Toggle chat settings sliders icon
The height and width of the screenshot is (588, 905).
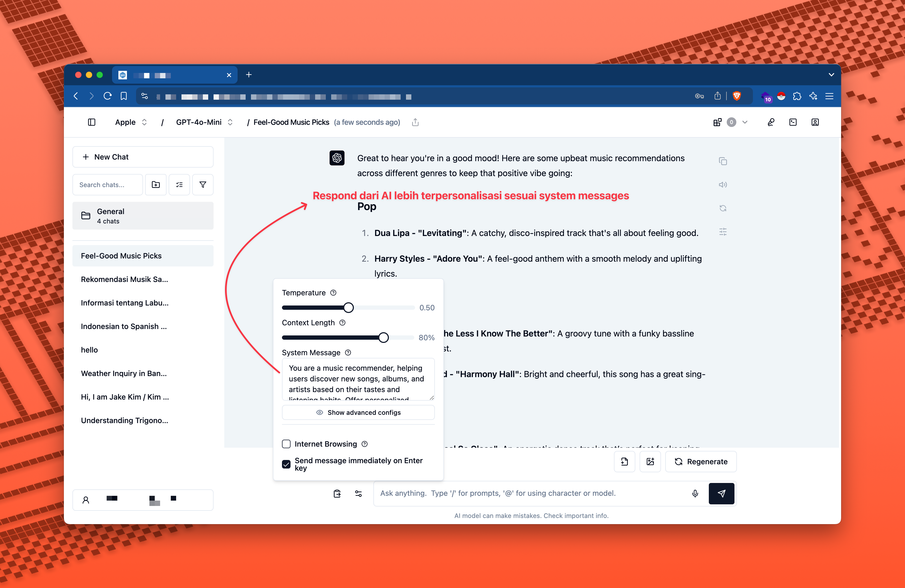(x=359, y=494)
